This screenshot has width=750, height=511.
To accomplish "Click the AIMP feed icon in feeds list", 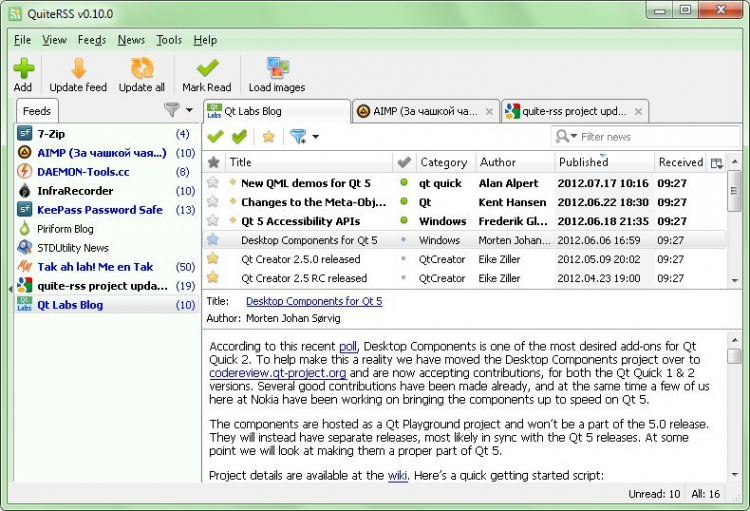I will [x=24, y=153].
